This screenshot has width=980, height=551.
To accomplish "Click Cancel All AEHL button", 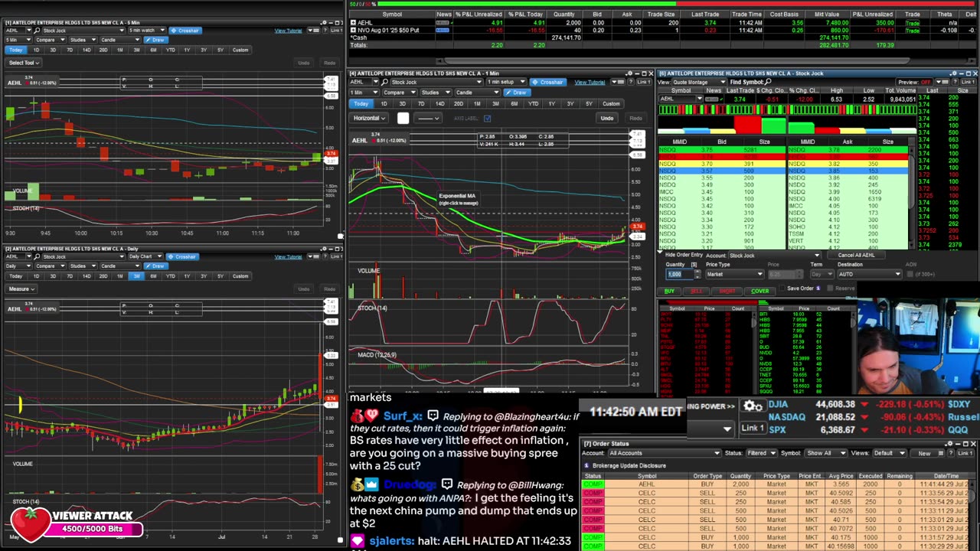I will click(x=856, y=255).
